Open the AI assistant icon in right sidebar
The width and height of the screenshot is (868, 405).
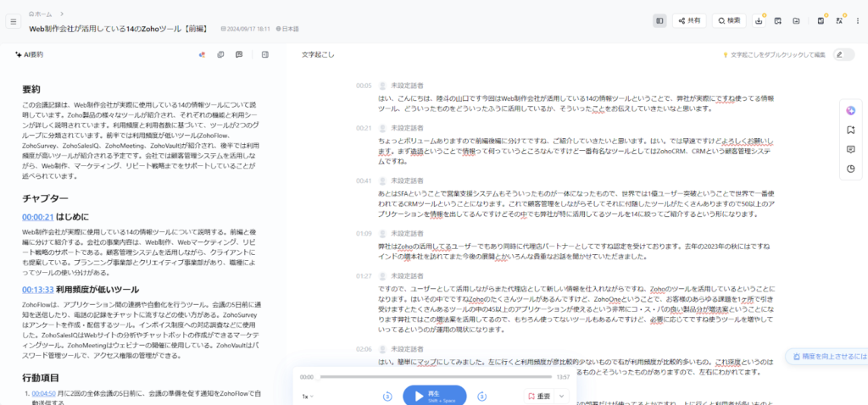point(851,110)
